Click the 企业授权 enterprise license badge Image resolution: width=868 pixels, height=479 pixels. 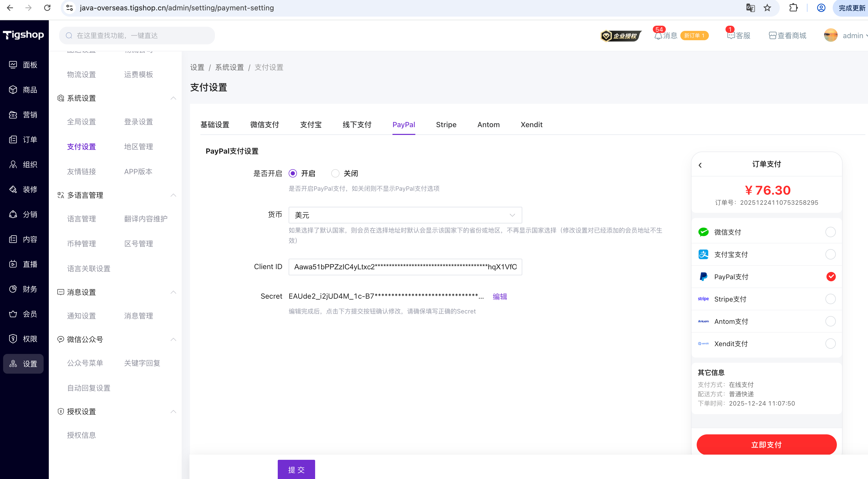(x=621, y=36)
